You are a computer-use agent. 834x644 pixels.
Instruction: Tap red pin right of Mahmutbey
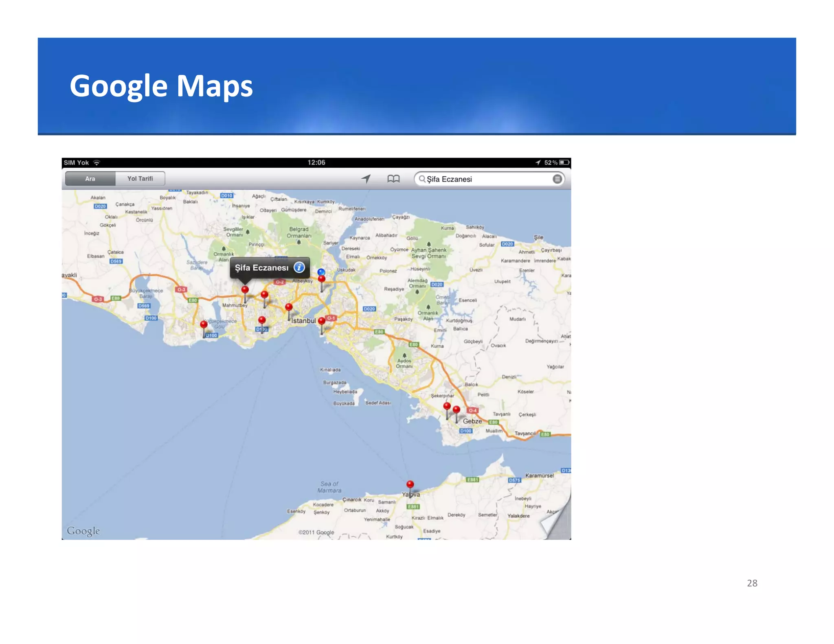pos(264,294)
